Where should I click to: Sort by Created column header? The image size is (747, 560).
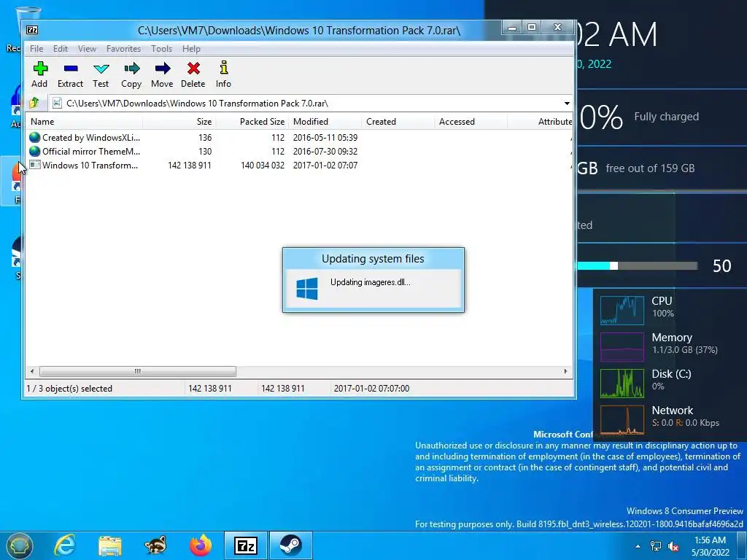pos(398,122)
